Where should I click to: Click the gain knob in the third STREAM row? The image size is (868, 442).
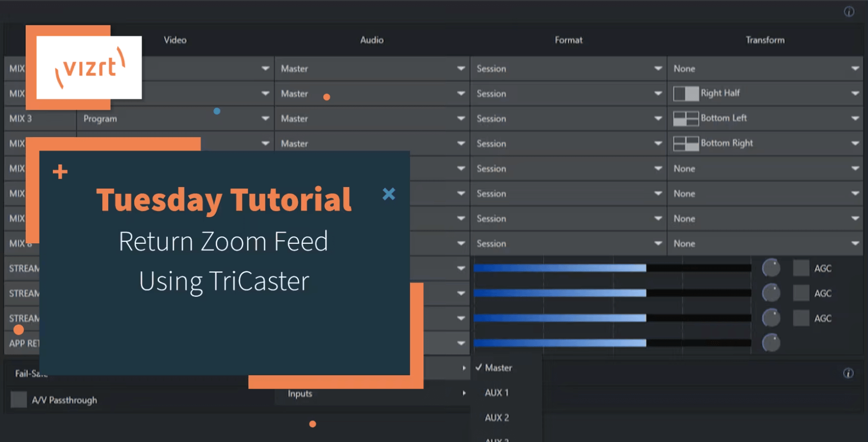771,318
